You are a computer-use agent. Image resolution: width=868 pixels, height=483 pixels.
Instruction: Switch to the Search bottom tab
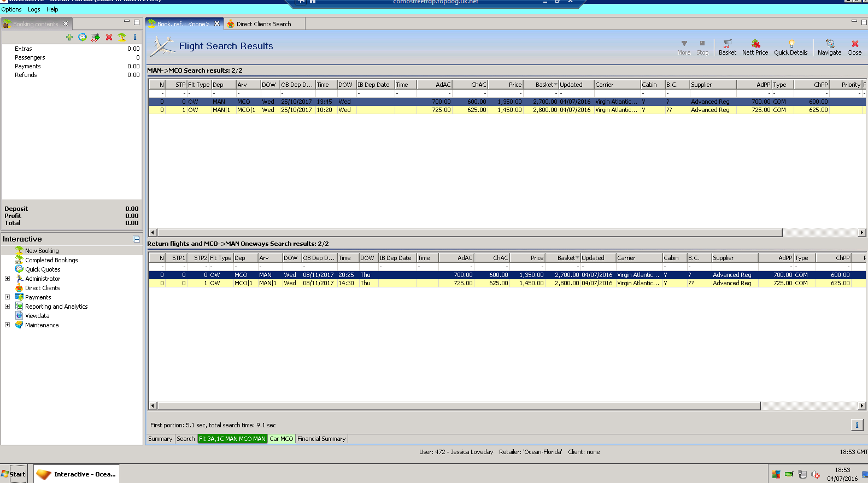click(x=186, y=439)
